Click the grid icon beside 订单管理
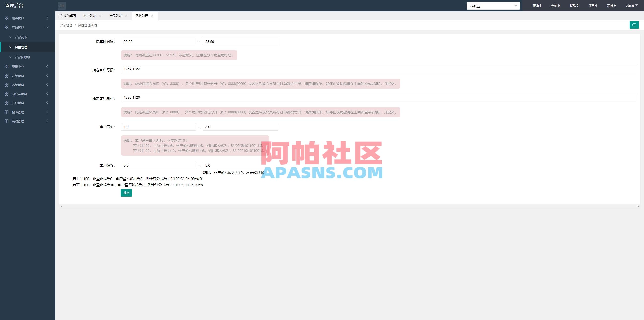Screen dimensions: 644x320 (x=7, y=76)
